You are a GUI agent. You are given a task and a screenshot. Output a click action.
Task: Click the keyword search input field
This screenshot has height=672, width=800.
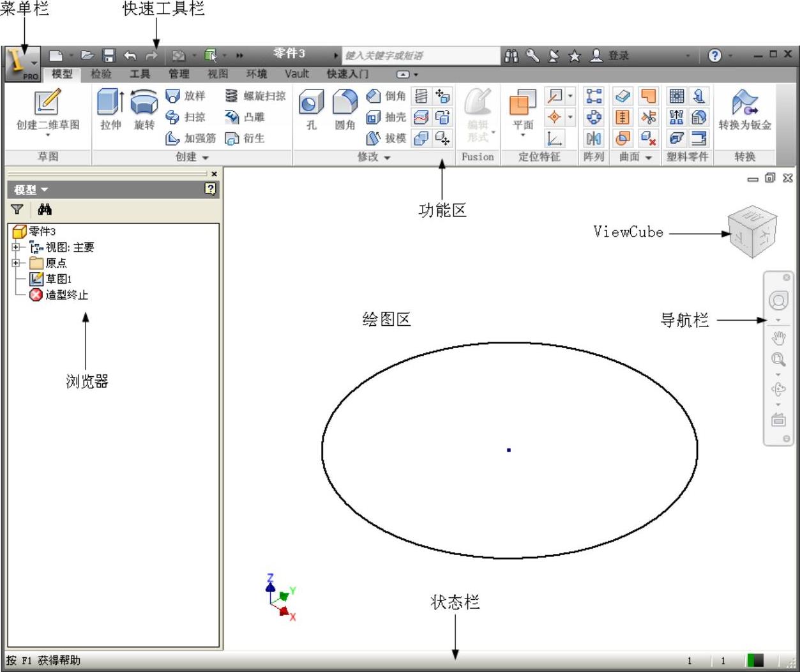[x=421, y=56]
